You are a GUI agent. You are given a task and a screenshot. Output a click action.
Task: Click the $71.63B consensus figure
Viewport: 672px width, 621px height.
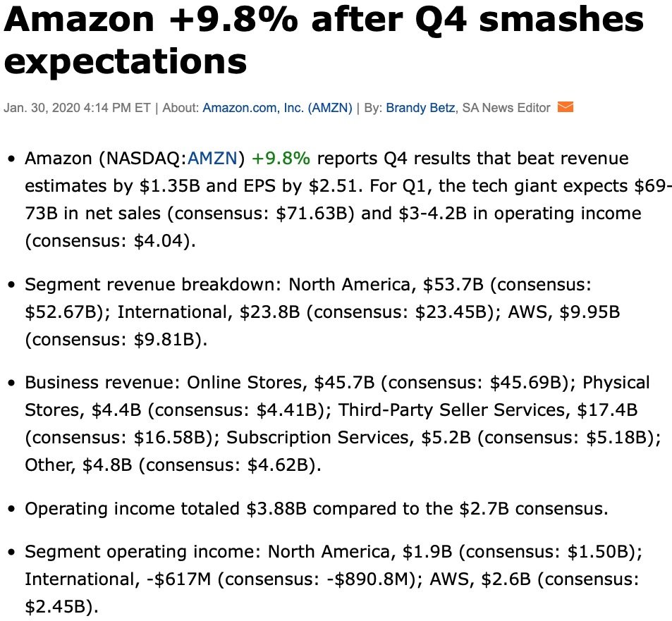coord(312,214)
